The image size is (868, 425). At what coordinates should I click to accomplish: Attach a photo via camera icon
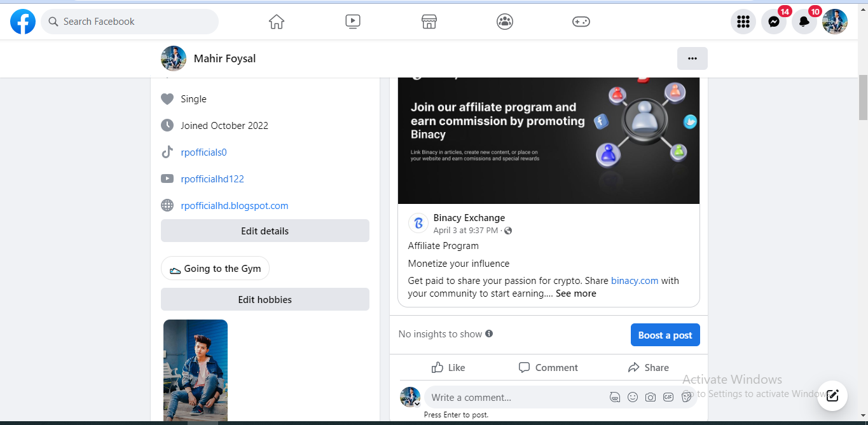(x=651, y=397)
